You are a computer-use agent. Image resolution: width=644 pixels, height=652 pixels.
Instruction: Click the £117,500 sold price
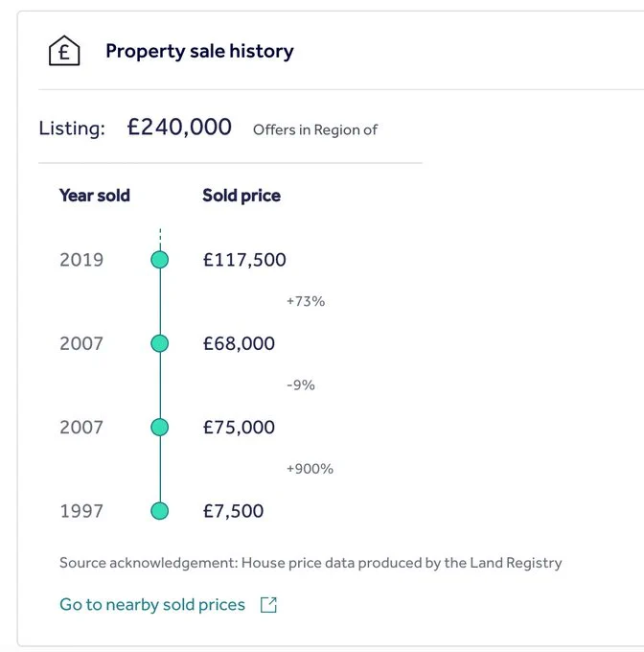pyautogui.click(x=244, y=260)
